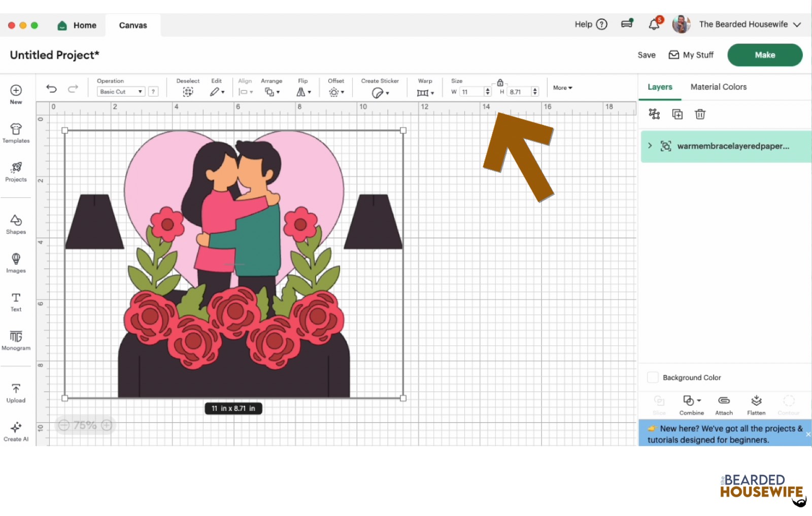812x516 pixels.
Task: Delete the selected layer with trash icon
Action: click(x=700, y=114)
